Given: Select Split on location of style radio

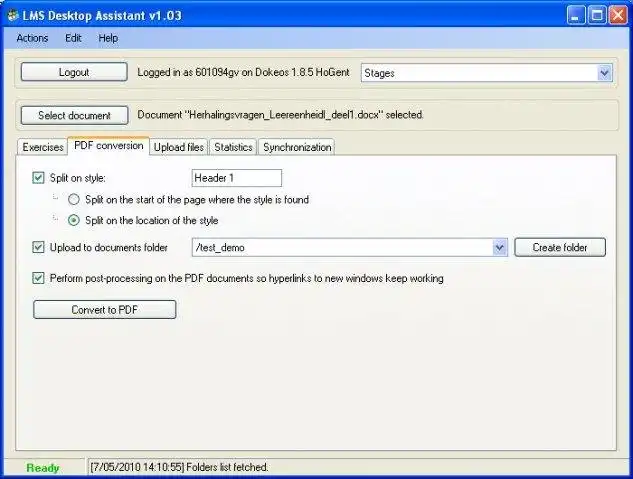Looking at the screenshot, I should pos(73,220).
